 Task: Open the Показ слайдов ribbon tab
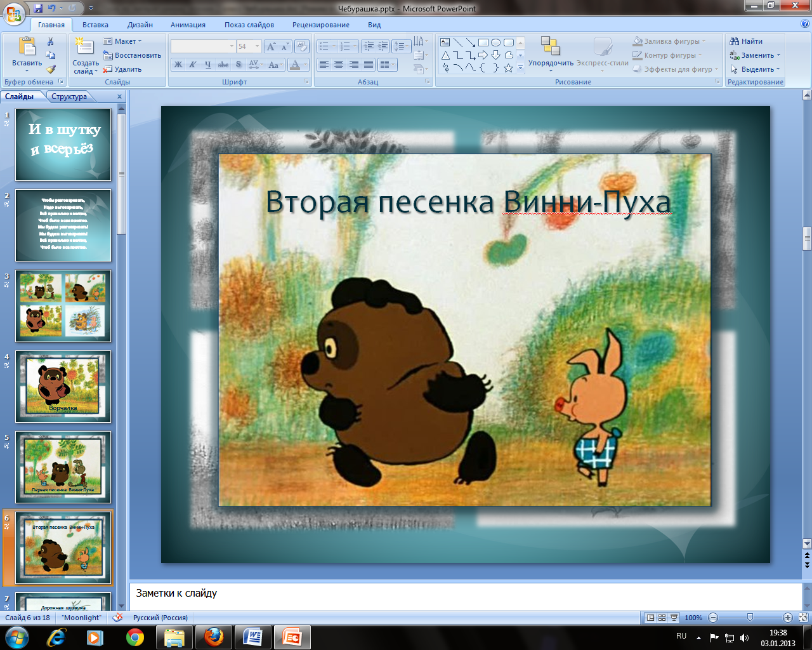pos(249,25)
